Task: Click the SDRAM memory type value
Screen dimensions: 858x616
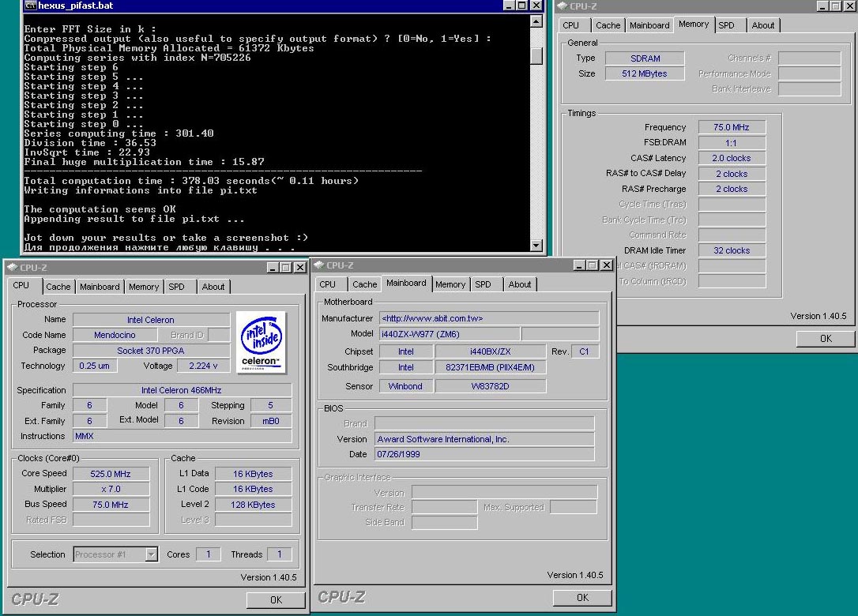Action: click(645, 58)
